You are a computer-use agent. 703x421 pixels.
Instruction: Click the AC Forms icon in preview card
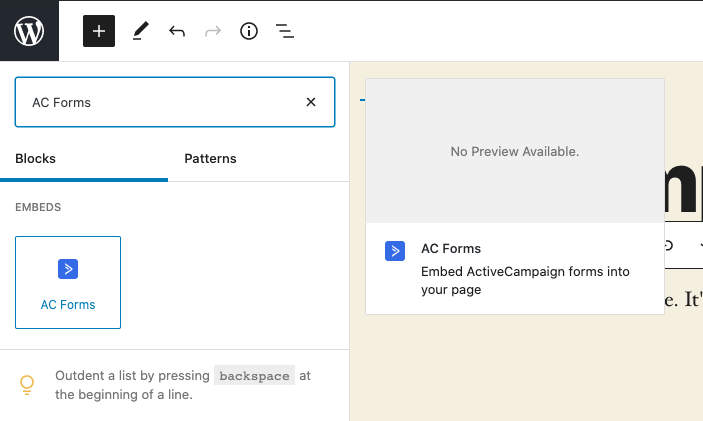(x=395, y=251)
